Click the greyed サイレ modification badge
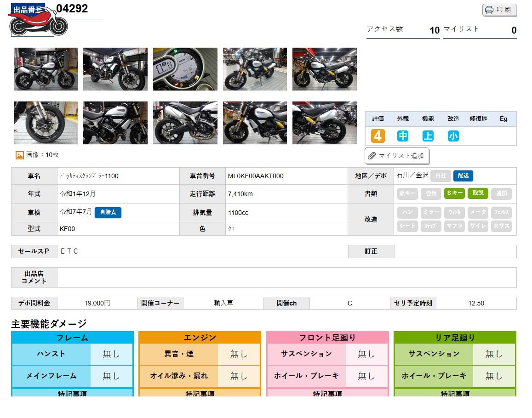 pyautogui.click(x=478, y=226)
